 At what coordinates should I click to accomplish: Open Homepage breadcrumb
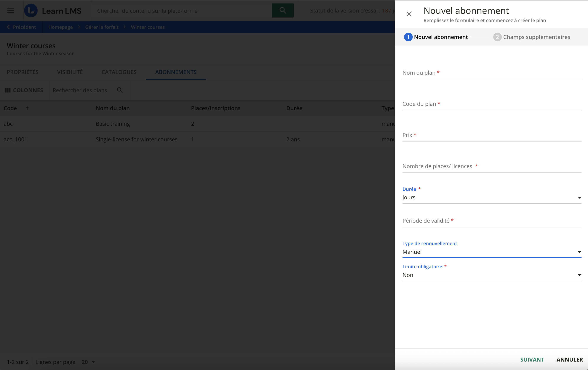[61, 27]
